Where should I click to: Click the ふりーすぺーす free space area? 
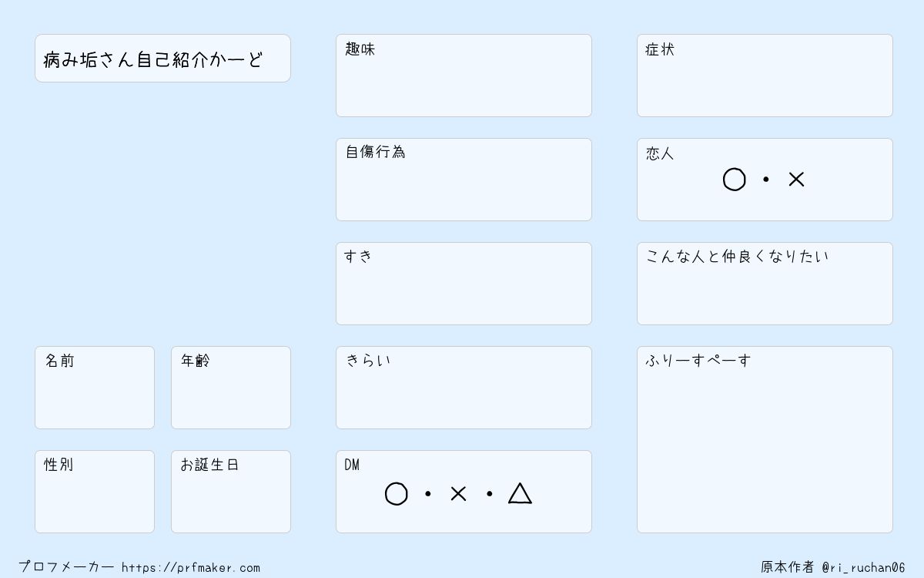coord(765,439)
